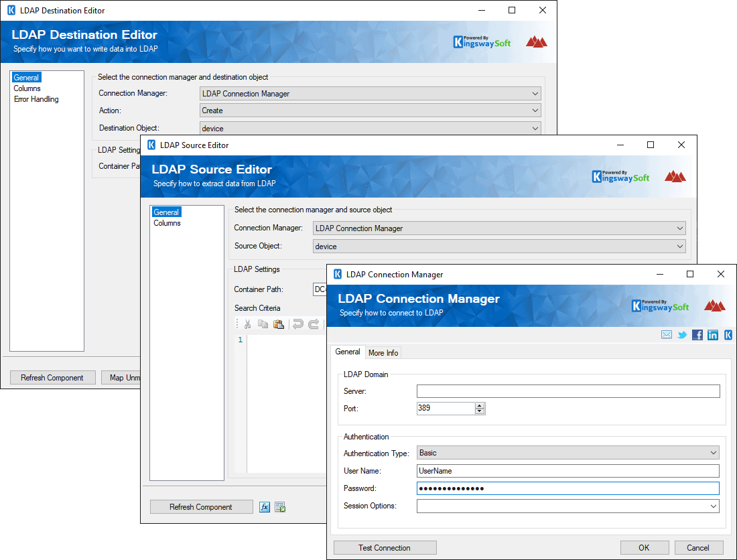Screen dimensions: 737x560
Task: Select Error Handling in the Destination Editor sidebar
Action: (36, 98)
